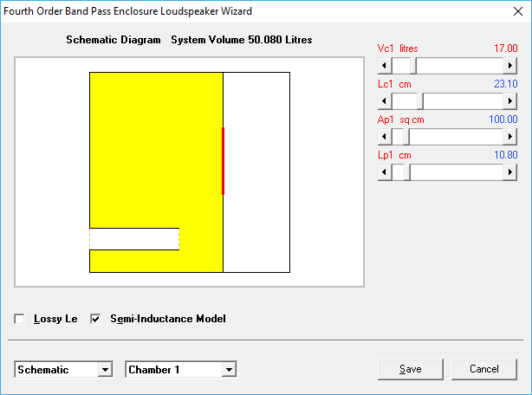Enable the Lossy Le checkbox

click(19, 319)
